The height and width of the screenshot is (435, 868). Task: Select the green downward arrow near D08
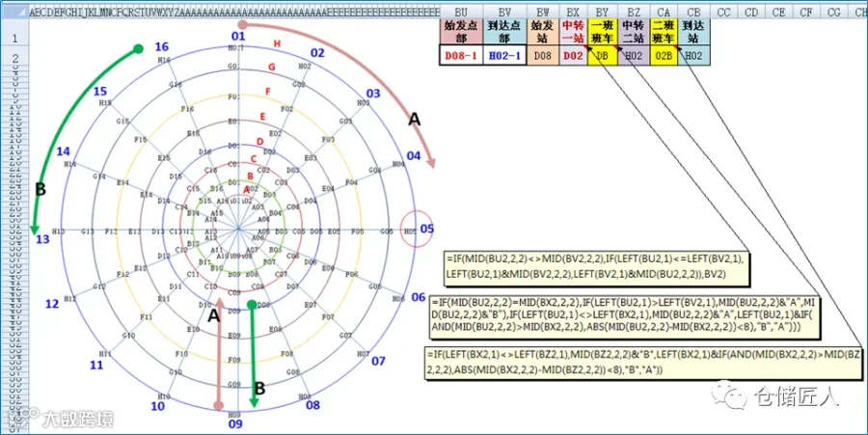253,354
